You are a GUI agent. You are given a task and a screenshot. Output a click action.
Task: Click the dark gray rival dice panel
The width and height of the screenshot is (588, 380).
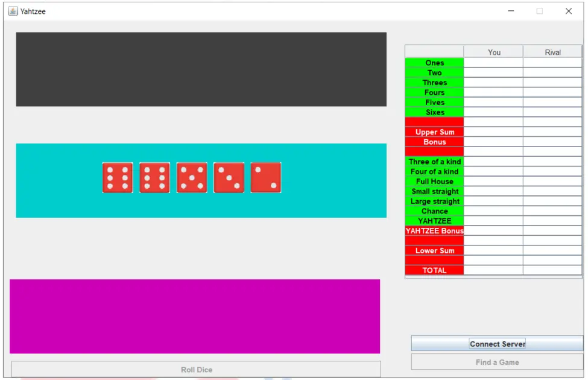201,69
